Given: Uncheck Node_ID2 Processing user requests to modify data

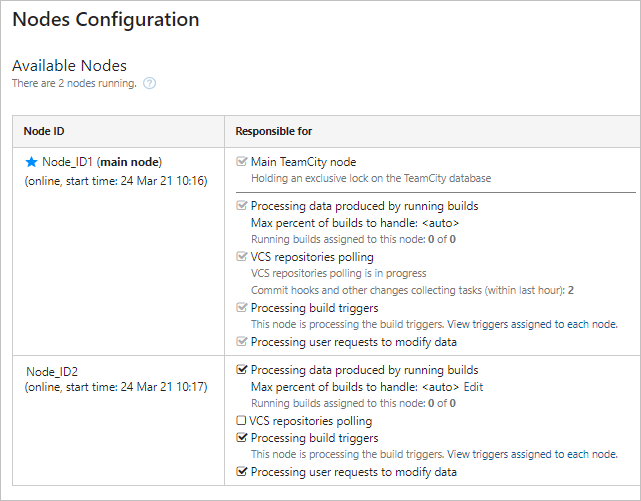Looking at the screenshot, I should pyautogui.click(x=242, y=471).
